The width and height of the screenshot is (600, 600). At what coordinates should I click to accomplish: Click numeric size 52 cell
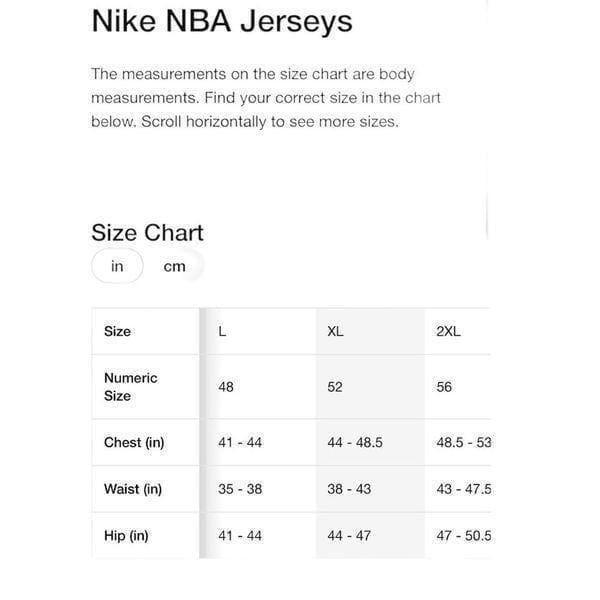tap(335, 387)
